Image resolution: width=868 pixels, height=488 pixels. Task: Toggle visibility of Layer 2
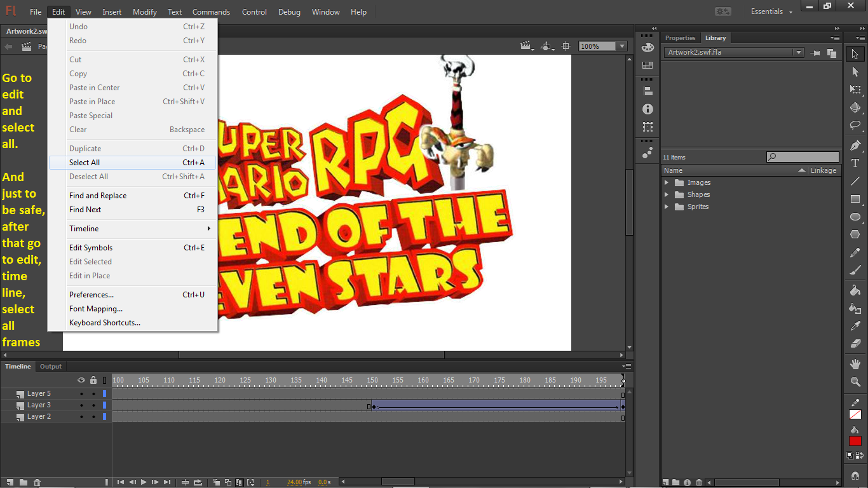[81, 417]
